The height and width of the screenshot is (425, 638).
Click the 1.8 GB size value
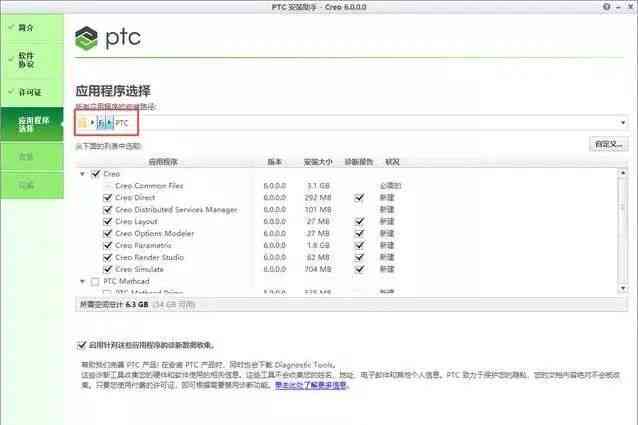[x=318, y=245]
